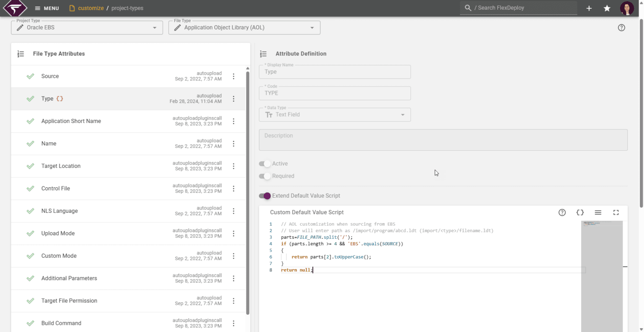Open the File Type dropdown

(x=312, y=27)
